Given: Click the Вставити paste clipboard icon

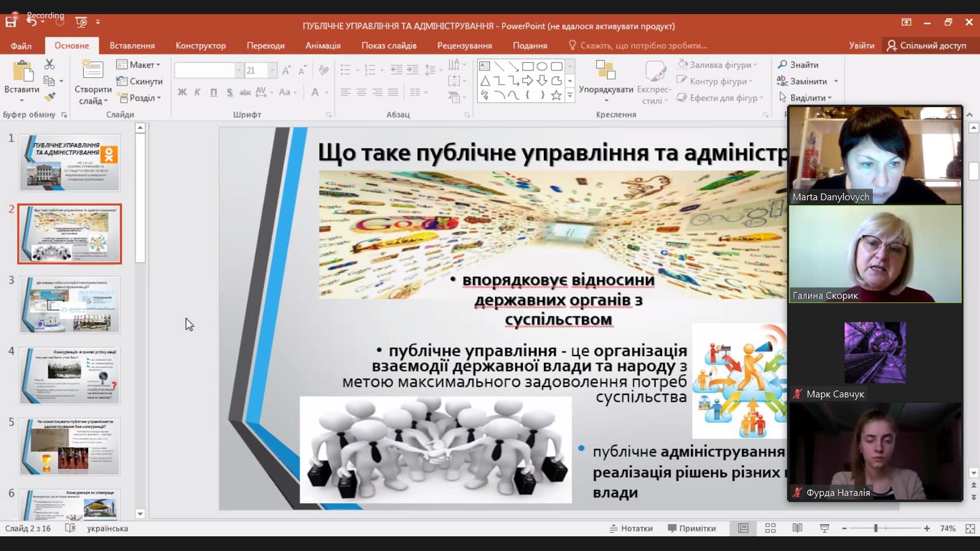Looking at the screenshot, I should pyautogui.click(x=23, y=72).
